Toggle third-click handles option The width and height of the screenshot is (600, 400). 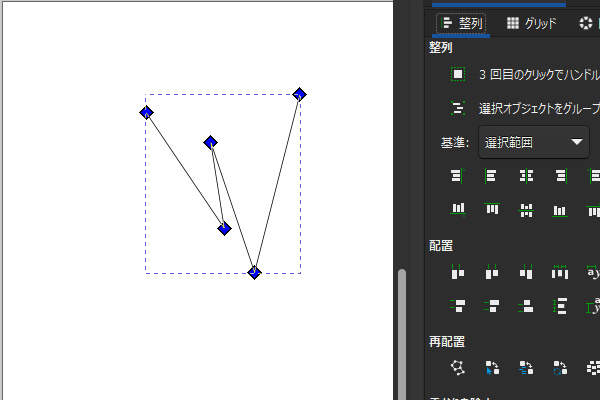point(458,74)
